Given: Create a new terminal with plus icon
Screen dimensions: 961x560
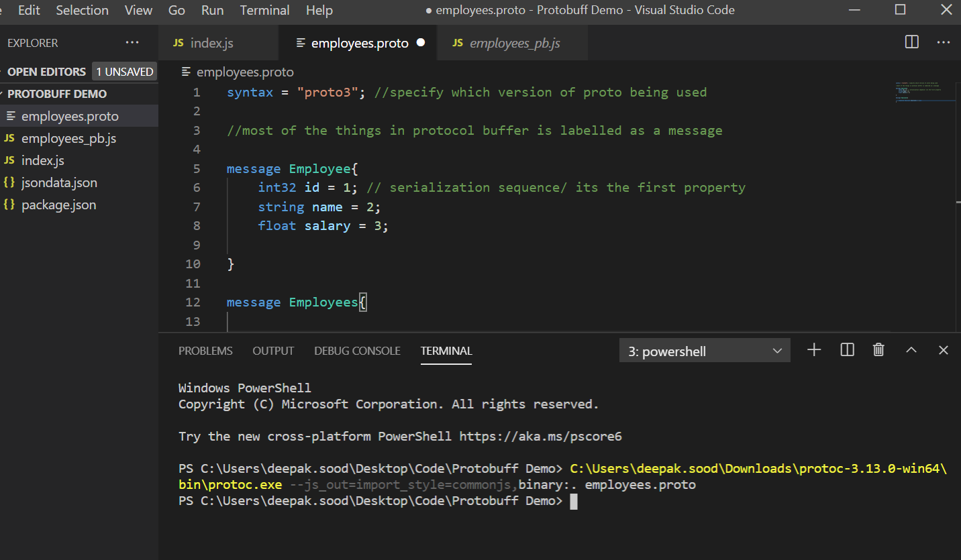Looking at the screenshot, I should pos(814,350).
